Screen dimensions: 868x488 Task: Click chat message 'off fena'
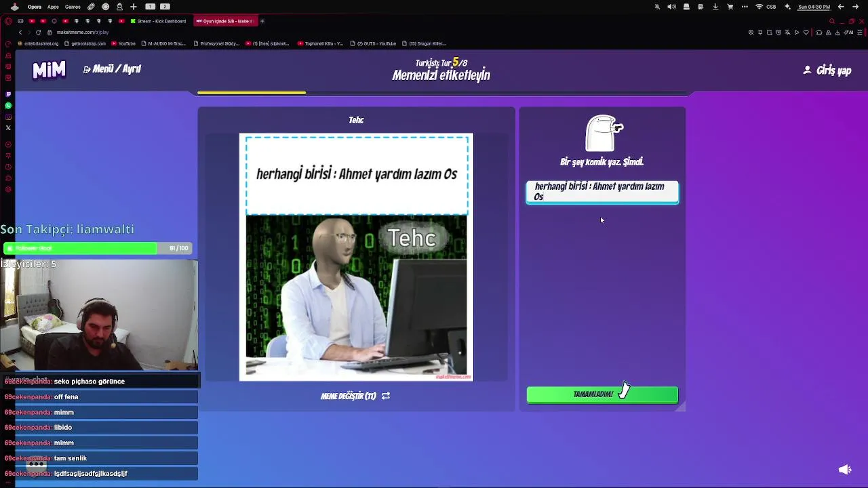click(66, 397)
